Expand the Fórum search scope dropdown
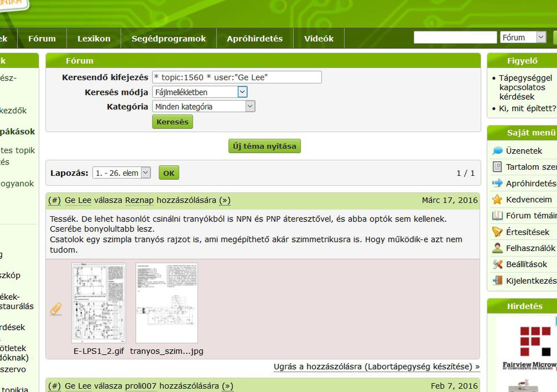This screenshot has height=392, width=557. pos(523,37)
